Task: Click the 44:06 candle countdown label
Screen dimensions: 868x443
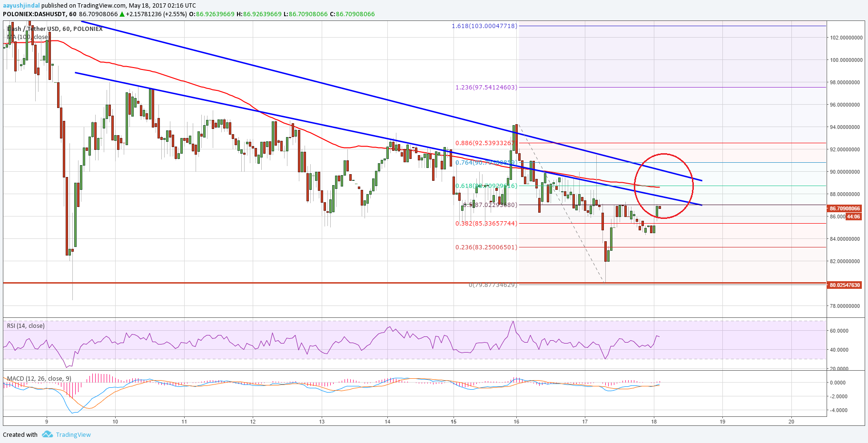Action: pos(853,217)
